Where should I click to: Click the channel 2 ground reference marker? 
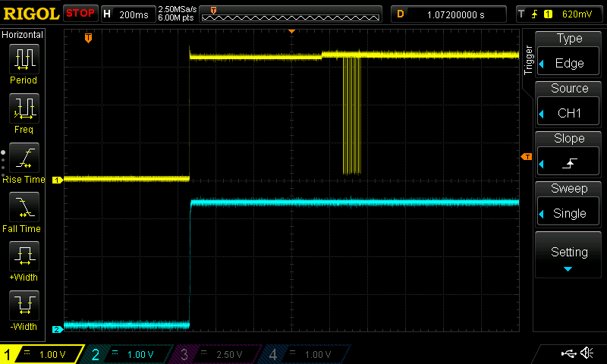pos(58,330)
